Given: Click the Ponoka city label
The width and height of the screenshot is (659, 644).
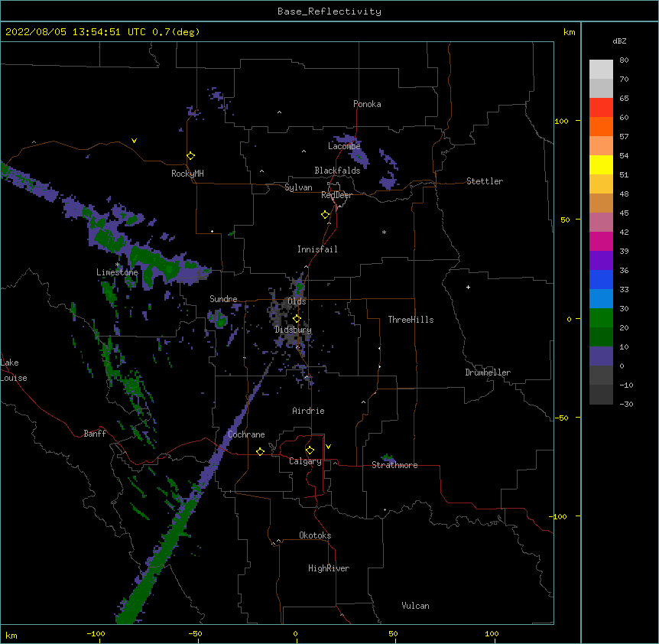Looking at the screenshot, I should [367, 104].
